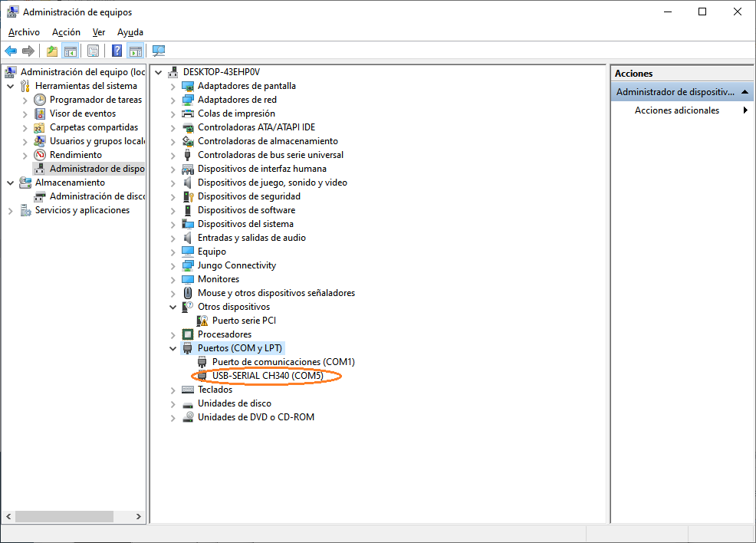Click the Carpetas compartidas folder icon
Image resolution: width=756 pixels, height=543 pixels.
coord(40,128)
